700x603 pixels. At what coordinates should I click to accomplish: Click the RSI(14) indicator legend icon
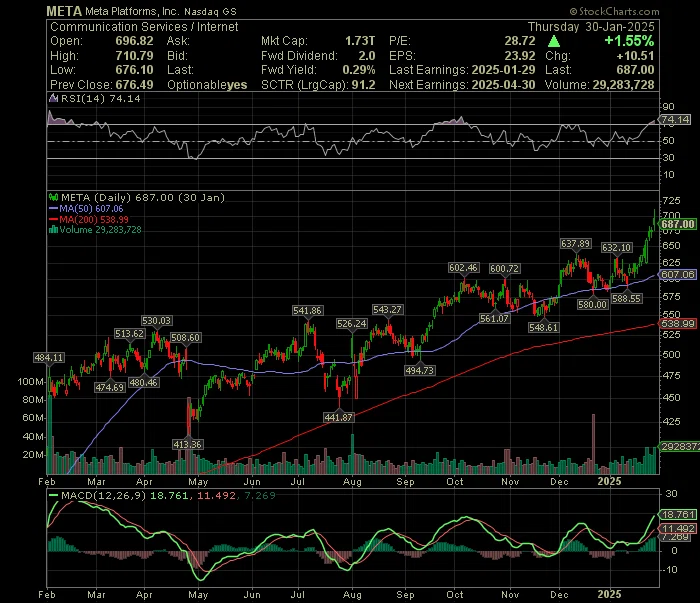[x=53, y=98]
